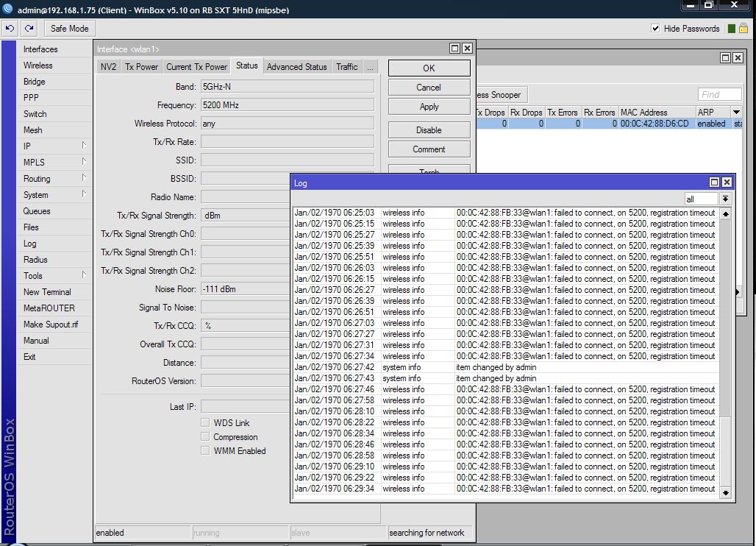Image resolution: width=756 pixels, height=546 pixels.
Task: Expand the MPLS submenu
Action: pyautogui.click(x=84, y=162)
